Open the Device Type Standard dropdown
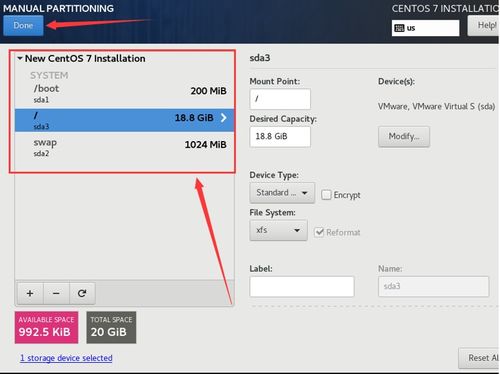The width and height of the screenshot is (500, 374). 282,193
